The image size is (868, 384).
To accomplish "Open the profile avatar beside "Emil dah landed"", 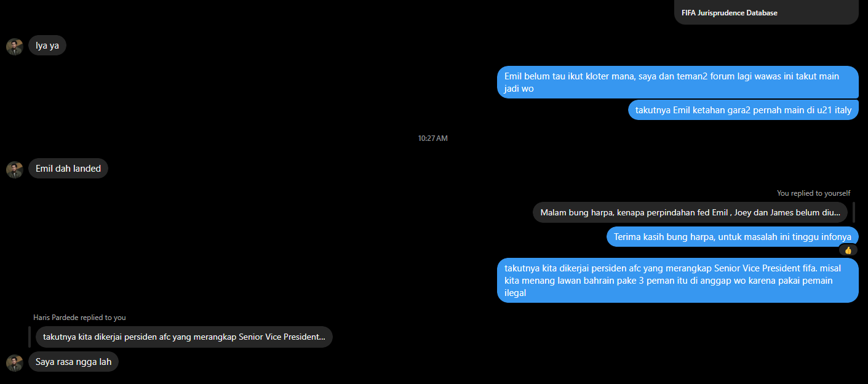I will (15, 170).
